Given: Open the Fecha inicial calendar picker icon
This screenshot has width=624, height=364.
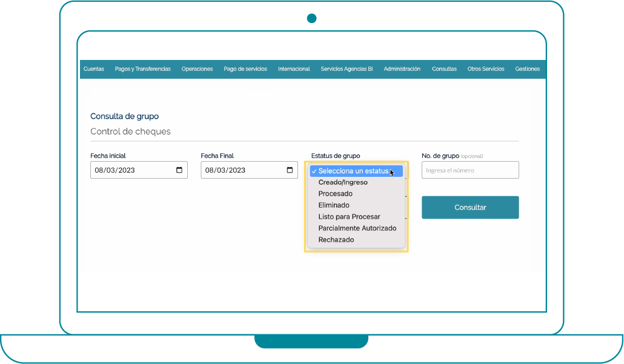Looking at the screenshot, I should pyautogui.click(x=179, y=170).
